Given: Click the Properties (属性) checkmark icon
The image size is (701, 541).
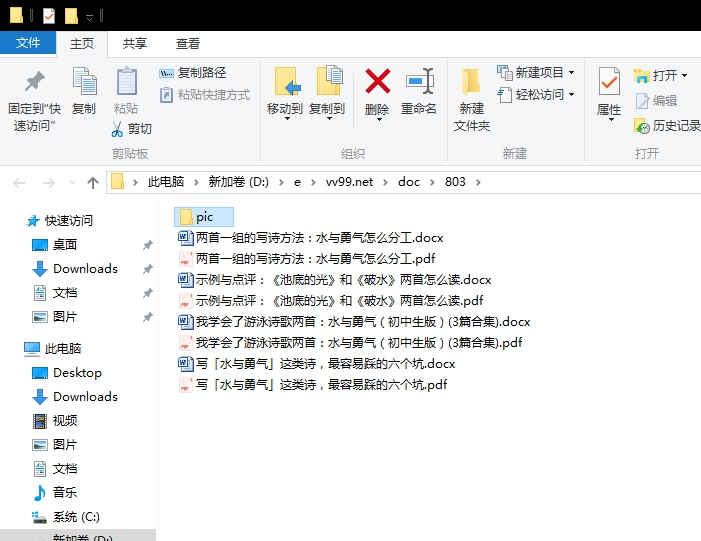Looking at the screenshot, I should pos(609,81).
